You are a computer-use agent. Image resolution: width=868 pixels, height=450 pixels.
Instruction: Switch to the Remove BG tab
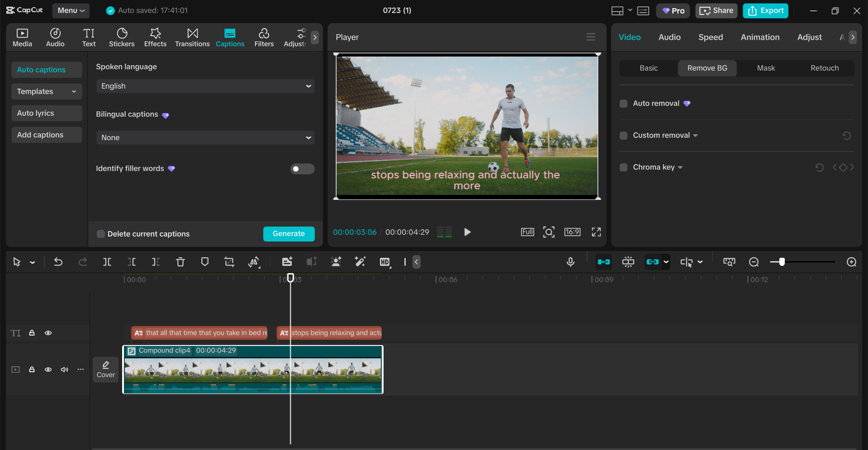(x=707, y=68)
